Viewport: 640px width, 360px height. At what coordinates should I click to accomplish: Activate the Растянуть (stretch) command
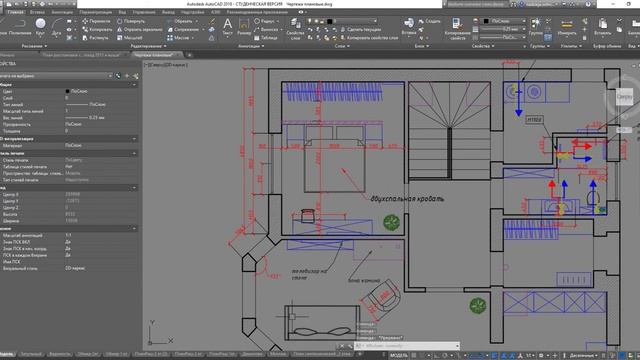click(96, 38)
